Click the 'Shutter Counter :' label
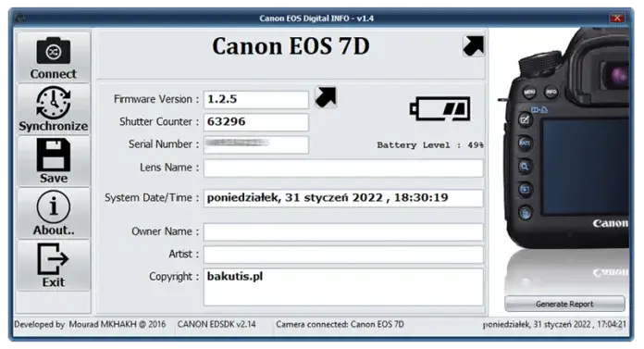 pos(159,121)
